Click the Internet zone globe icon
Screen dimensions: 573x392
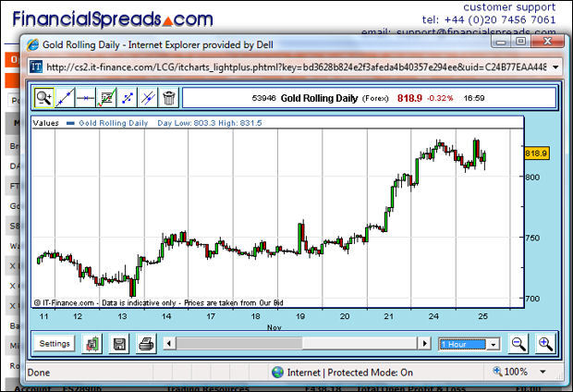278,373
